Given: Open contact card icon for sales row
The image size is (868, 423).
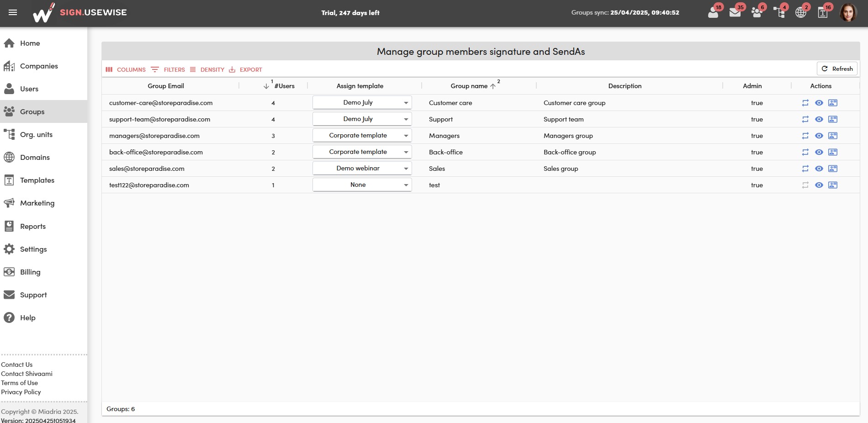Looking at the screenshot, I should click(833, 169).
